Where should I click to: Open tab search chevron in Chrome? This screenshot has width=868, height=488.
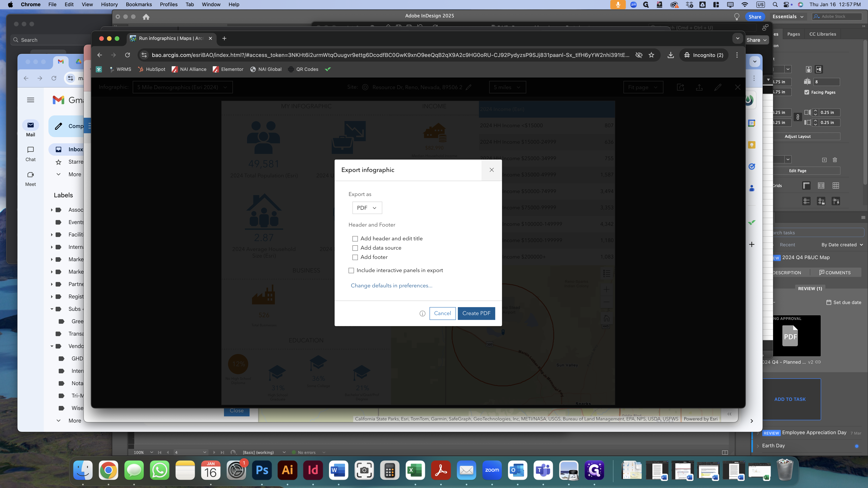pos(738,38)
